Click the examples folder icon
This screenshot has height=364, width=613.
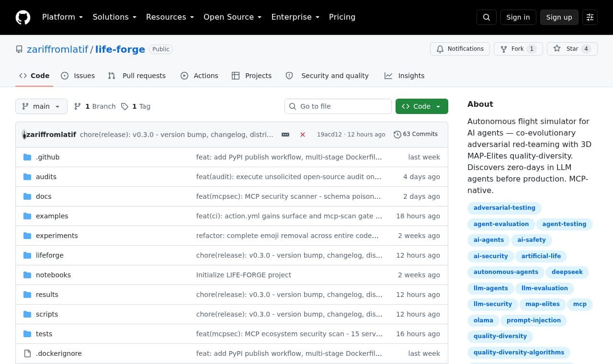click(x=27, y=216)
